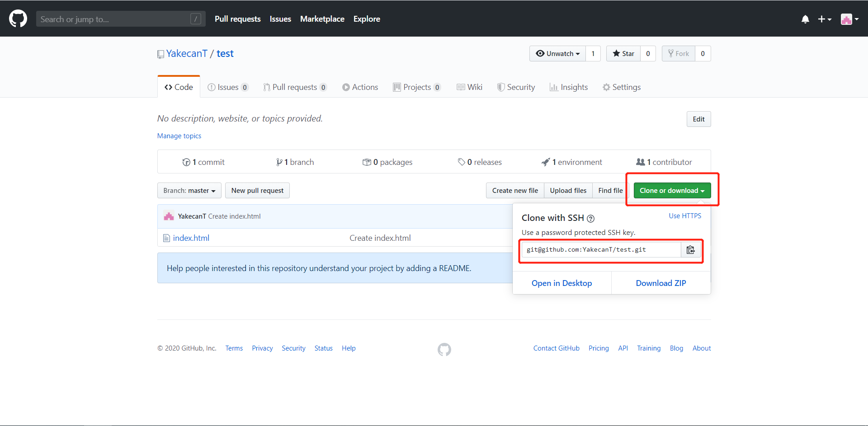
Task: Copy the clone URL to clipboard
Action: (x=691, y=250)
